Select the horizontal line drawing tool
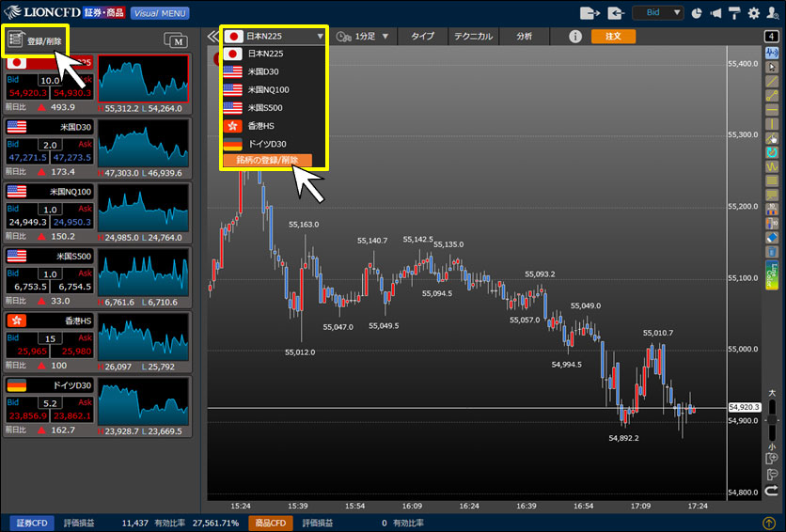 pos(772,109)
